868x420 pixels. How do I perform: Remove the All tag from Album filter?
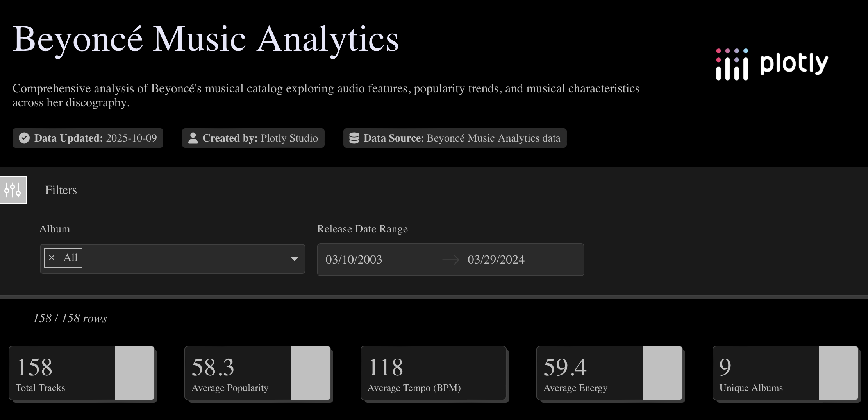(52, 258)
